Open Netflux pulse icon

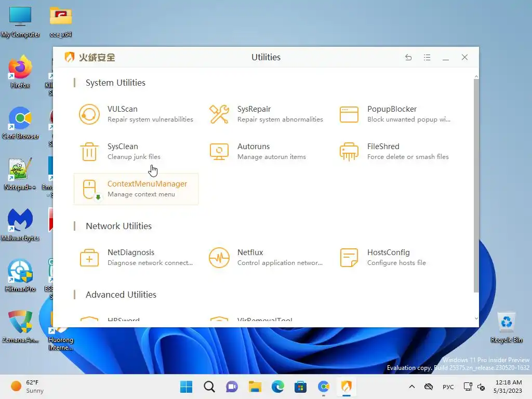pyautogui.click(x=219, y=258)
